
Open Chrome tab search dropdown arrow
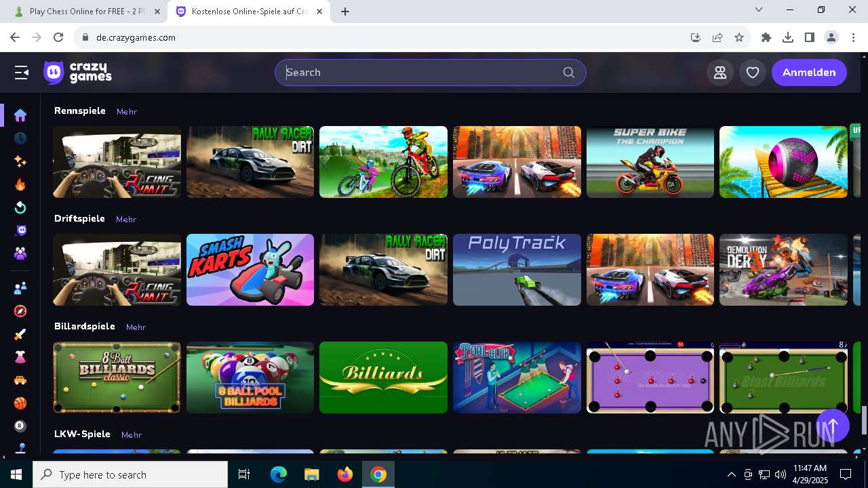[759, 10]
